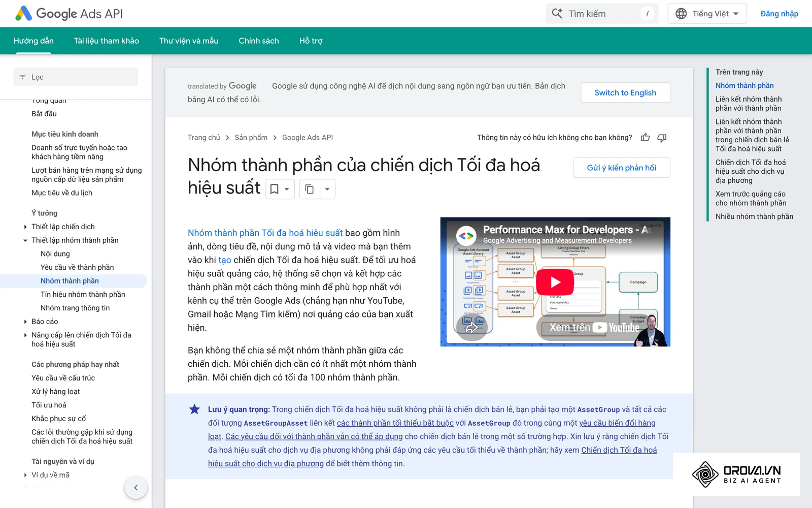The image size is (812, 508).
Task: Open Thư viện và mẫu tab
Action: (189, 41)
